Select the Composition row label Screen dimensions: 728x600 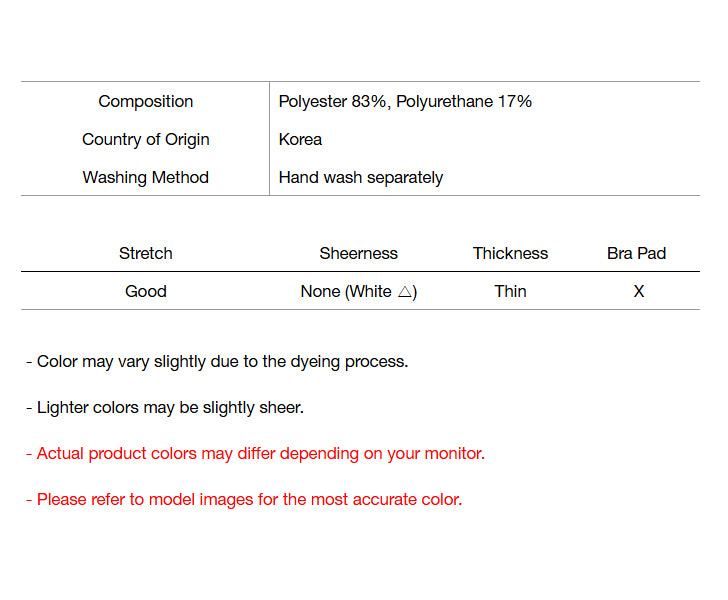pyautogui.click(x=146, y=102)
